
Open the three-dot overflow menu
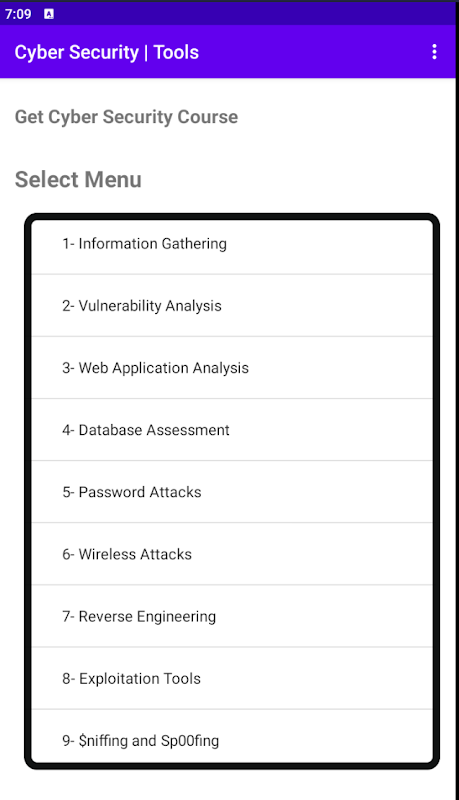(x=434, y=52)
